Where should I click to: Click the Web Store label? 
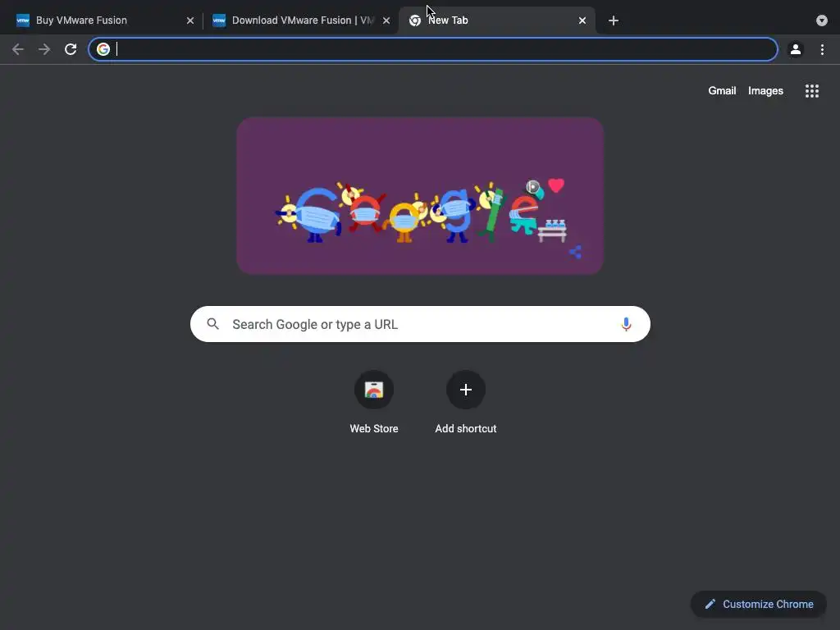pos(374,428)
